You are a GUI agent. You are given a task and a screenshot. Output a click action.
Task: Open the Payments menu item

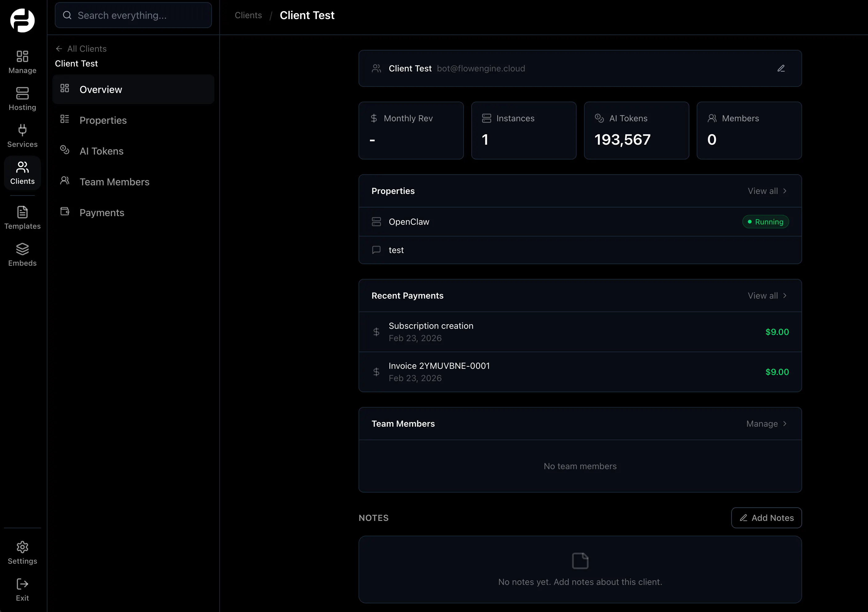click(x=133, y=213)
